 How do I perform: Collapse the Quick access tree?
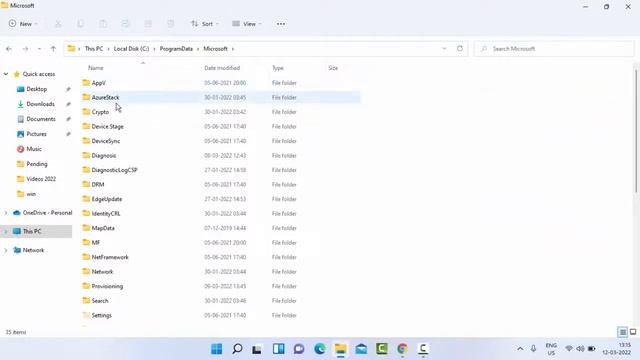click(x=6, y=74)
